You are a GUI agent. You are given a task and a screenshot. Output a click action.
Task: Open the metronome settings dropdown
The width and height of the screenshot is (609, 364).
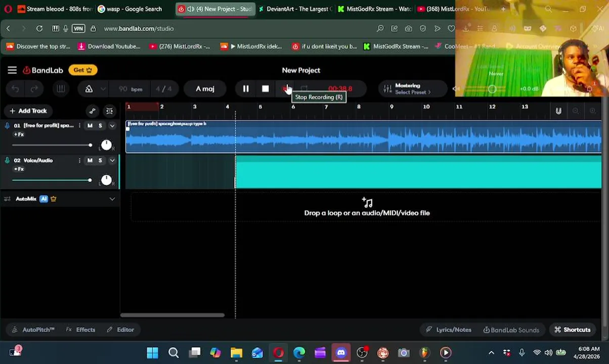[103, 89]
